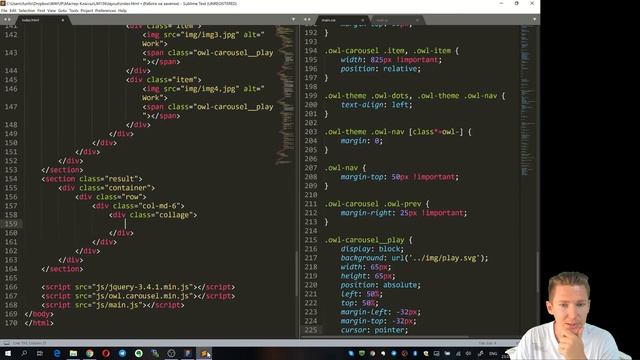Open Task View in the taskbar
Viewport: 640px width, 360px height.
(40, 353)
